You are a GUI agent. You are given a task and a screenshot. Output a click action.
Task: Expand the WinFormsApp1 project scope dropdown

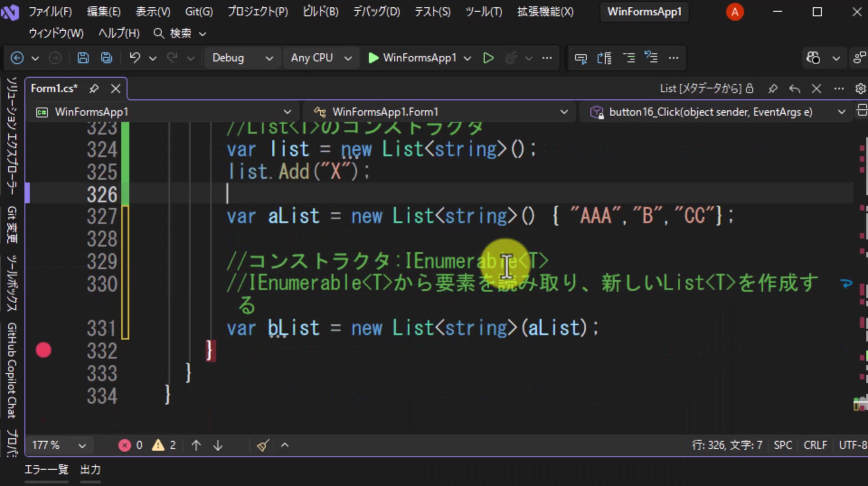point(163,112)
